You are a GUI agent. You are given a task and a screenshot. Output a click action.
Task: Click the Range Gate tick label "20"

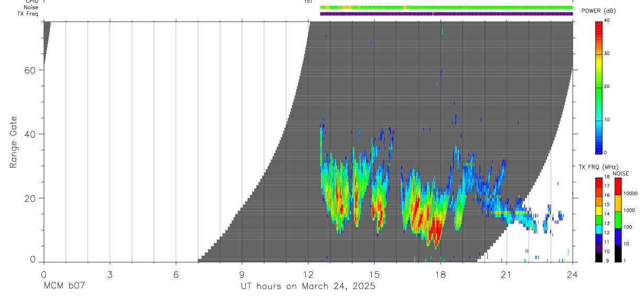[x=30, y=198]
